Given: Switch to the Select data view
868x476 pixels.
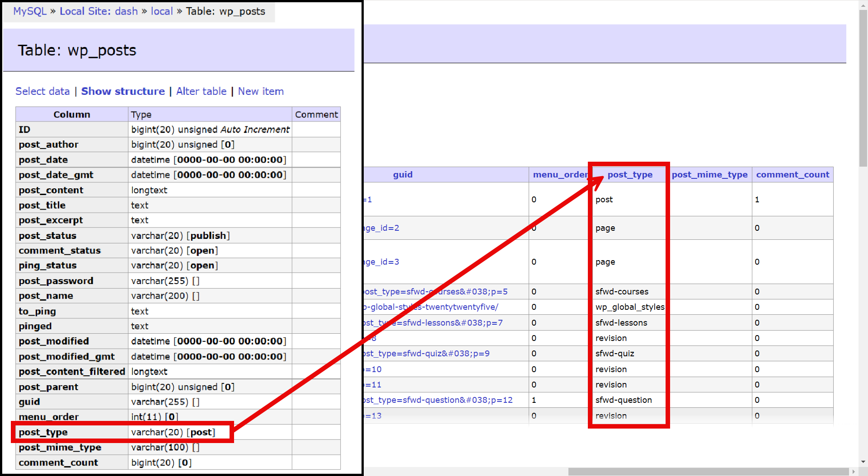Looking at the screenshot, I should click(x=42, y=91).
